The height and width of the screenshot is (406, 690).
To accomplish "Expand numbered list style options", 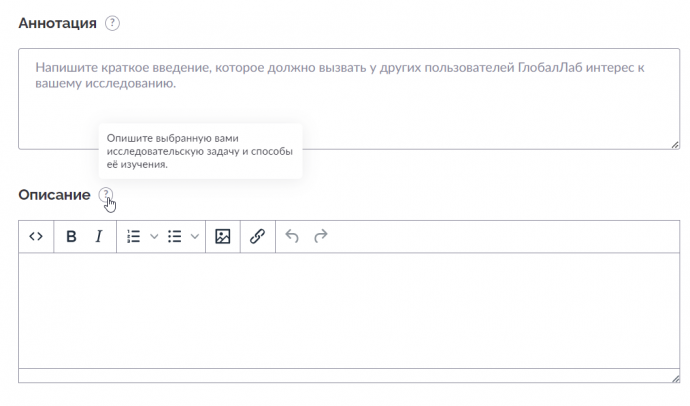I will tap(154, 237).
